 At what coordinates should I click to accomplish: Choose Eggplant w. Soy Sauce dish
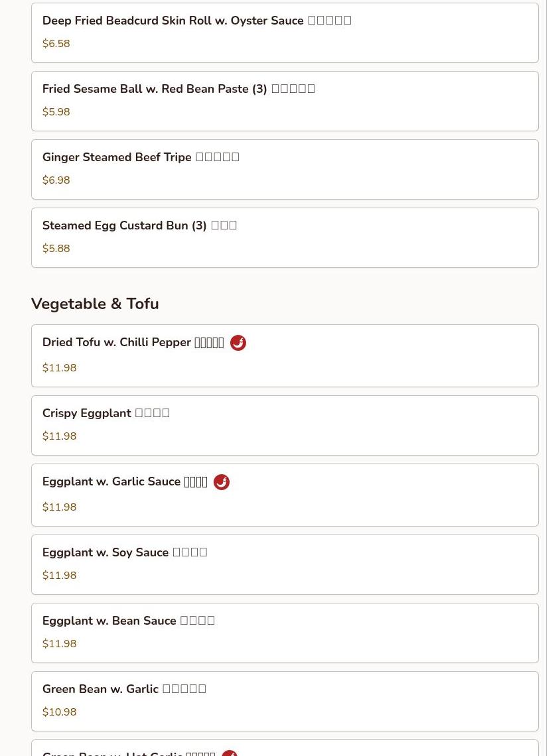[285, 564]
